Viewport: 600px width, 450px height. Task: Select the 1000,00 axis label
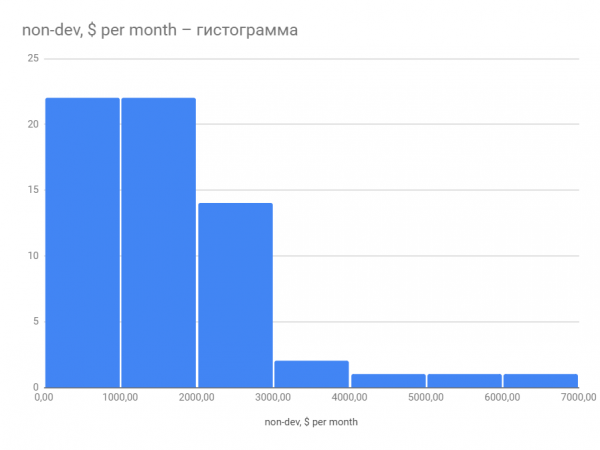(x=120, y=397)
